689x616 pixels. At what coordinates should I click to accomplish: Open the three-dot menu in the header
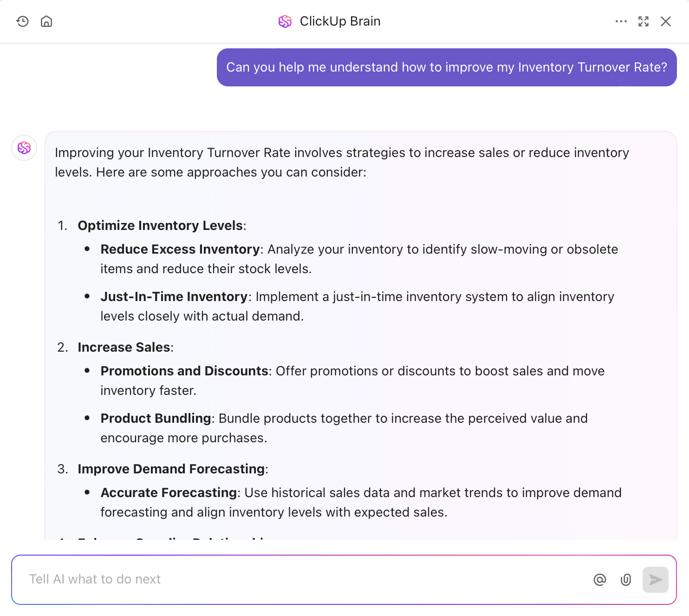point(621,21)
